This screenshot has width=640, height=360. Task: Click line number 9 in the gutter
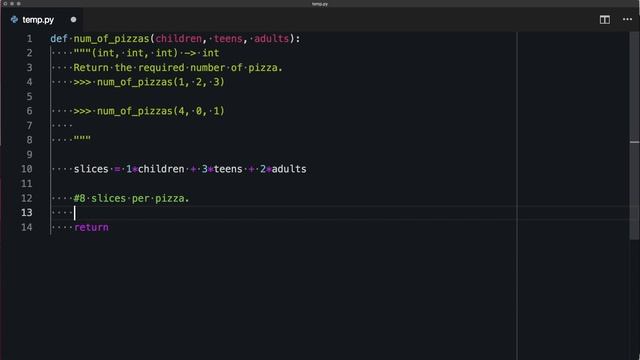pos(29,155)
